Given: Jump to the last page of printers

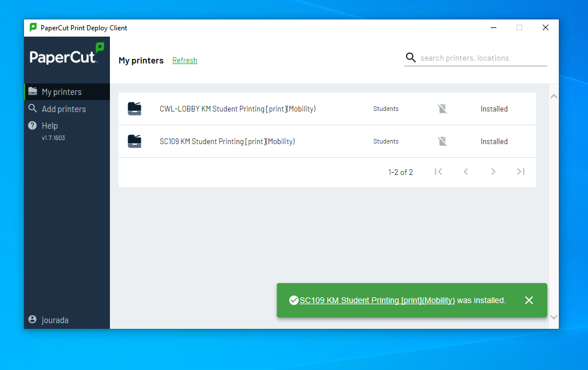Looking at the screenshot, I should coord(520,172).
